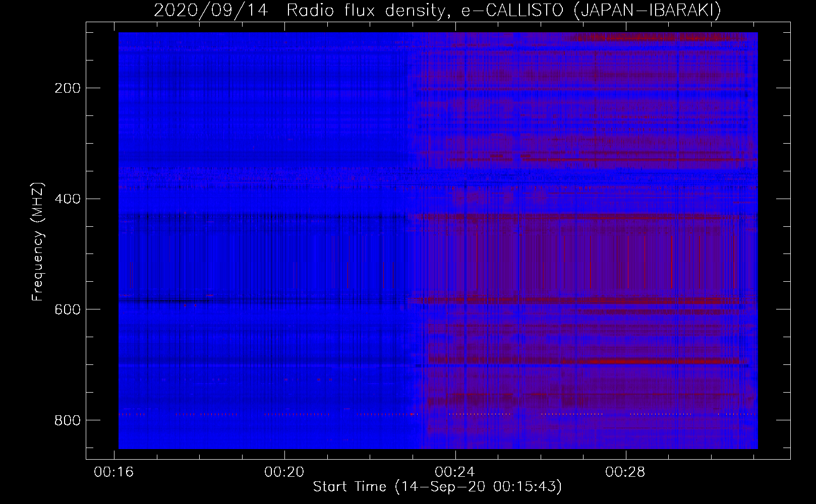816x504 pixels.
Task: Click the 00:24 time tick label
Action: pos(455,472)
